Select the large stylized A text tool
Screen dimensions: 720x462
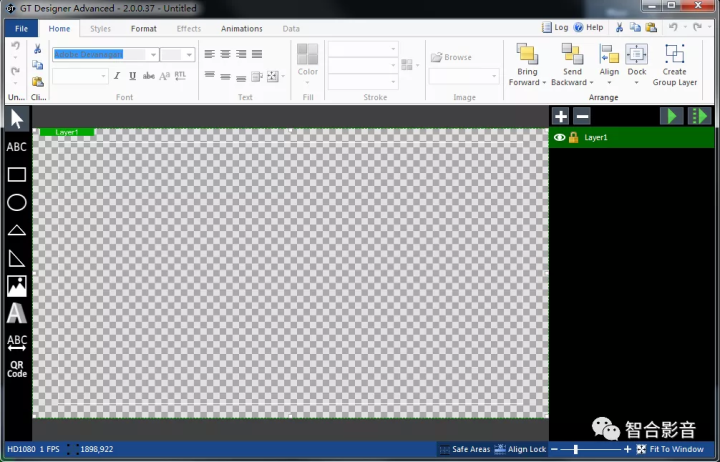click(17, 313)
